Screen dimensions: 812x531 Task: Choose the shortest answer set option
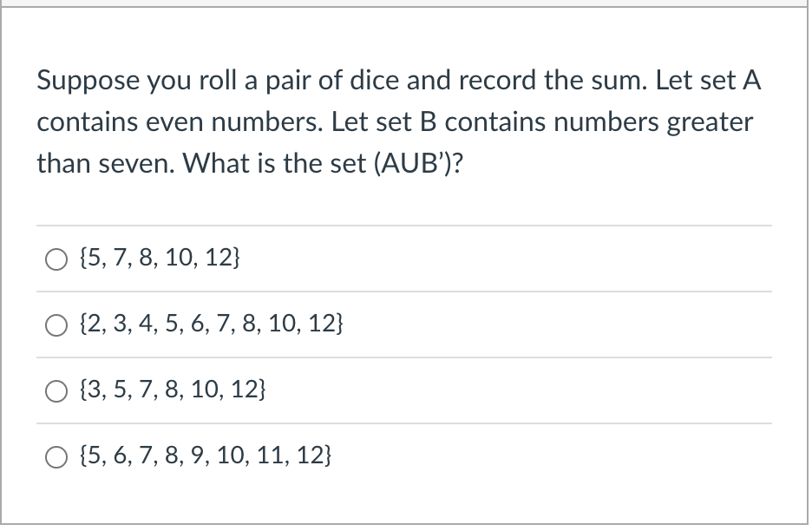click(x=159, y=257)
